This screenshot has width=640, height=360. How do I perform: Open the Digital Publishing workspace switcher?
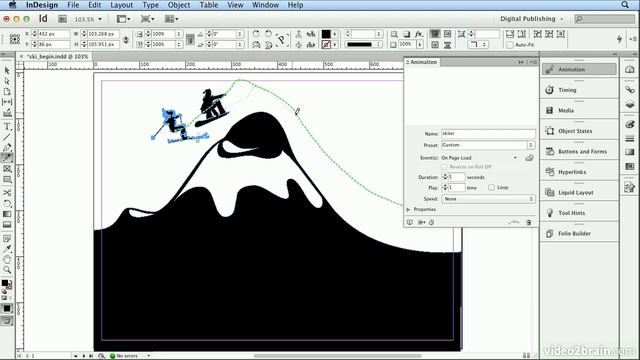coord(531,19)
